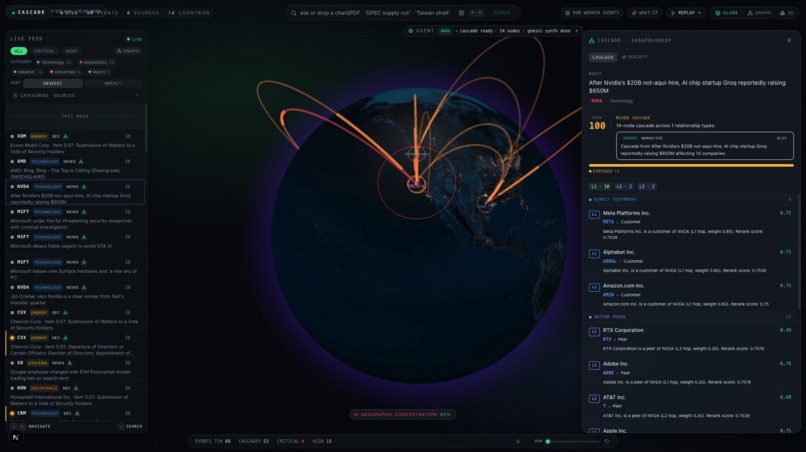
Task: Click the image upload icon in search bar
Action: pyautogui.click(x=461, y=13)
